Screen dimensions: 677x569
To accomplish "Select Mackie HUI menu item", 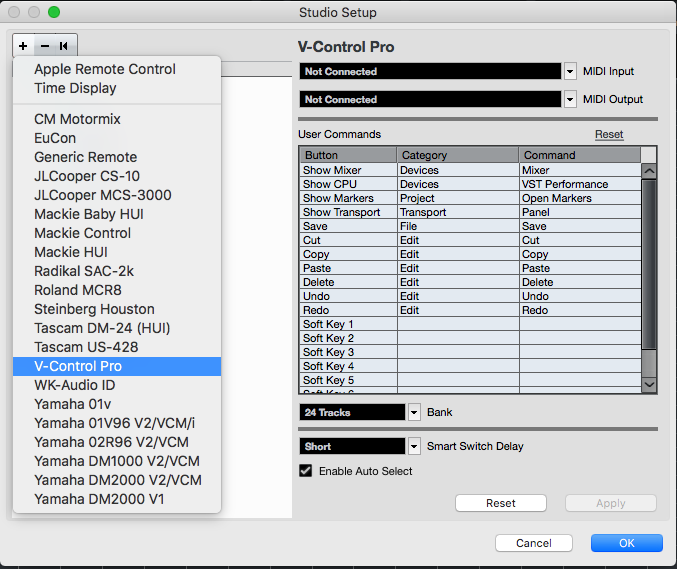I will click(117, 252).
